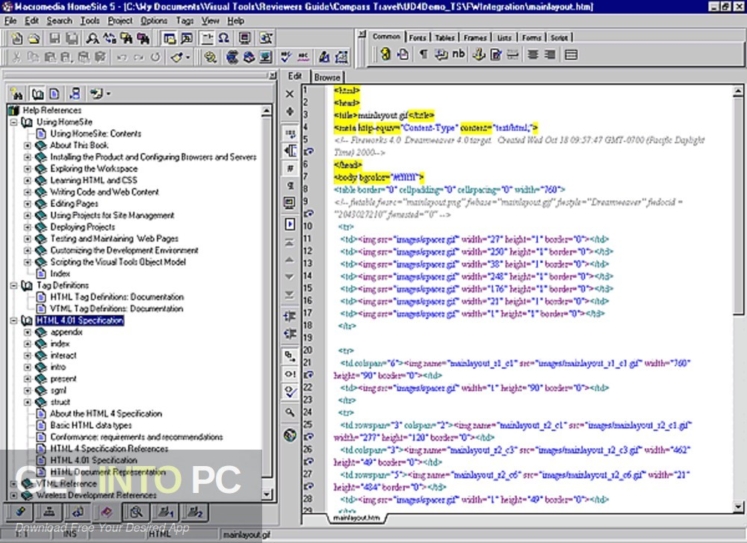Open the Find (magnifier) tool
The height and width of the screenshot is (543, 747).
pyautogui.click(x=92, y=39)
